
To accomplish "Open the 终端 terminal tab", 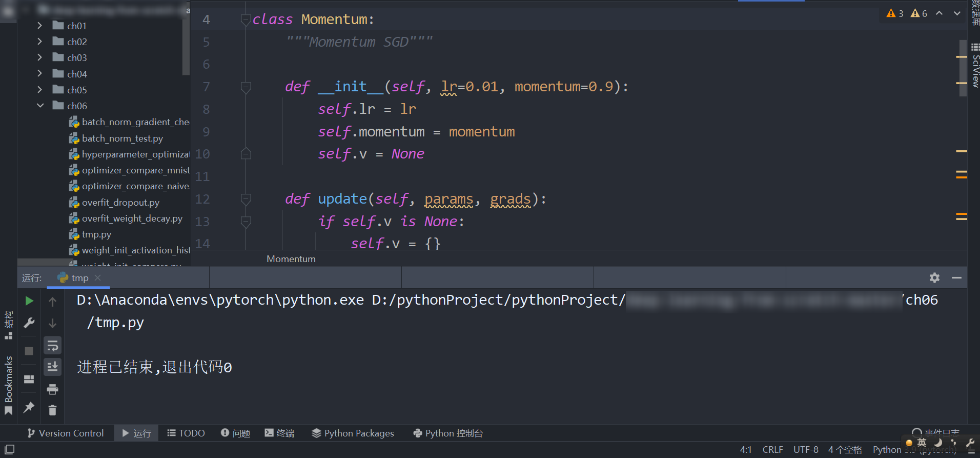I will click(279, 433).
